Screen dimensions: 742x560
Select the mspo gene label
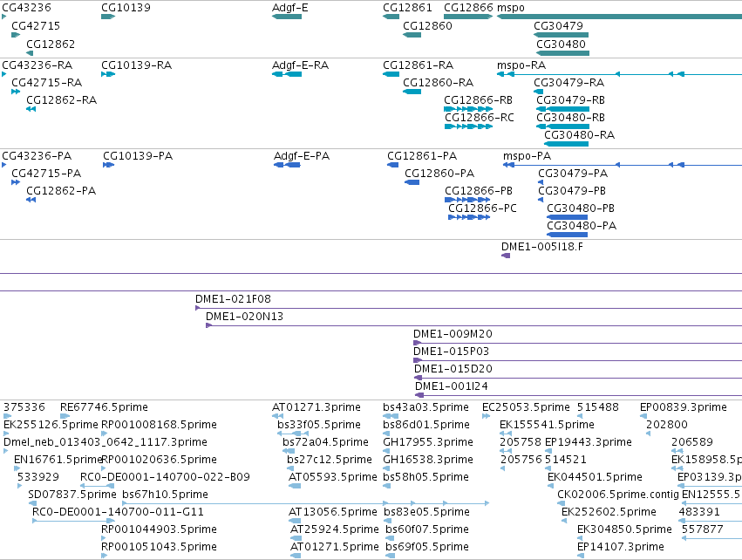pyautogui.click(x=511, y=8)
